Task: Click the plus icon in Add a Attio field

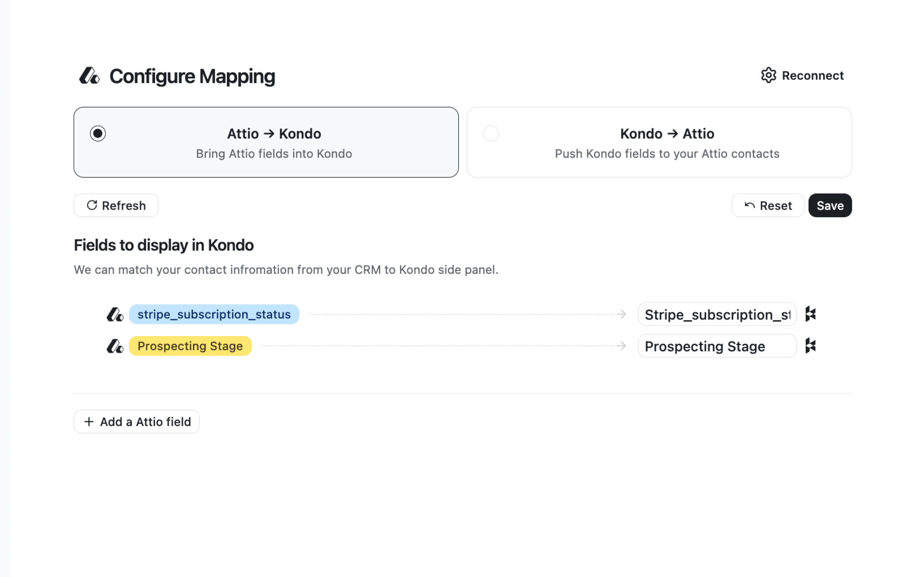Action: click(x=89, y=421)
